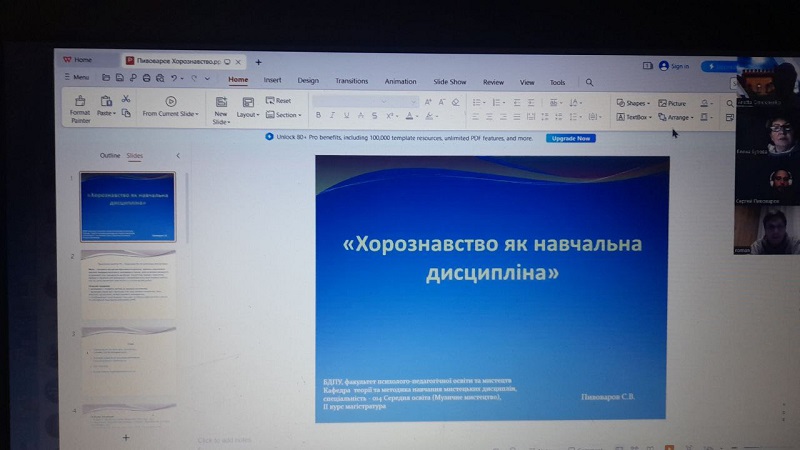Click the Find magnifier at ribbon end
Screen dimensions: 800x450
(x=730, y=104)
